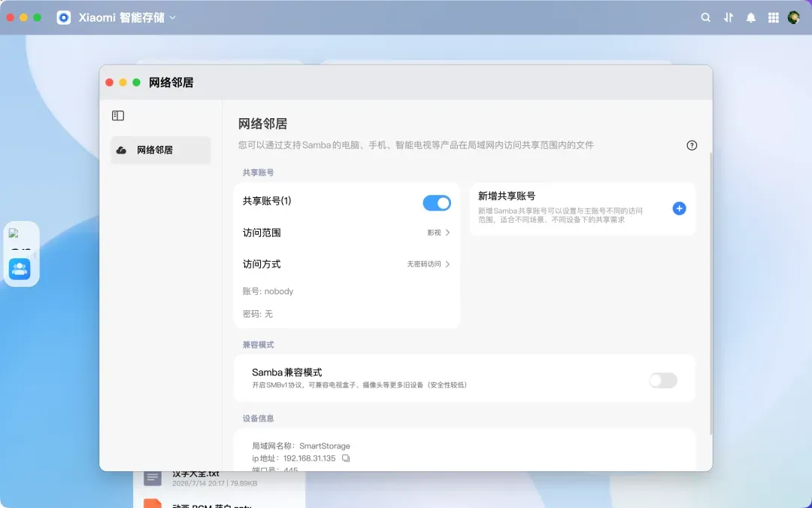Expand 访问范围 chevron showing 影视
The height and width of the screenshot is (508, 812).
coord(447,233)
